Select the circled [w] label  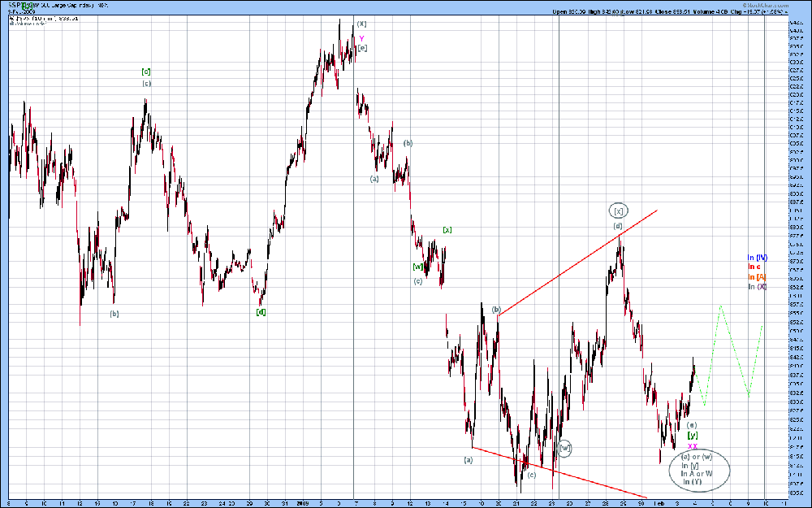(565, 448)
